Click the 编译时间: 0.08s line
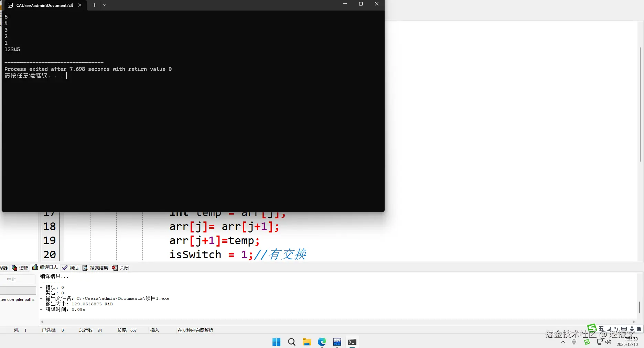 [x=63, y=309]
